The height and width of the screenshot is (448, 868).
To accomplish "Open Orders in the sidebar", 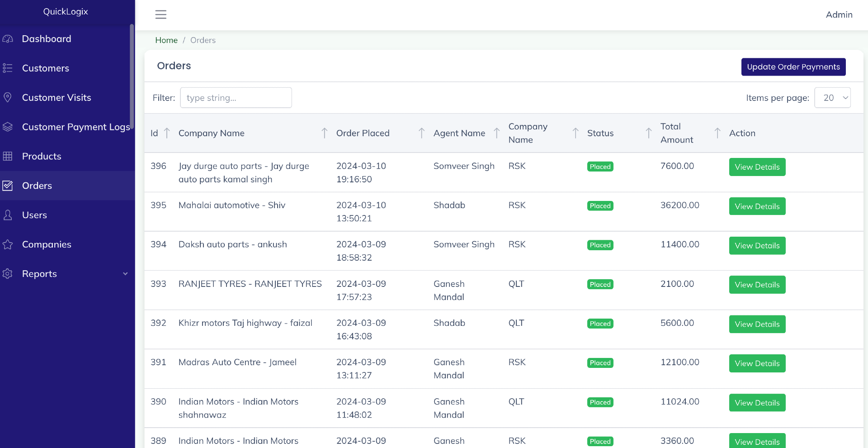I will click(x=37, y=186).
